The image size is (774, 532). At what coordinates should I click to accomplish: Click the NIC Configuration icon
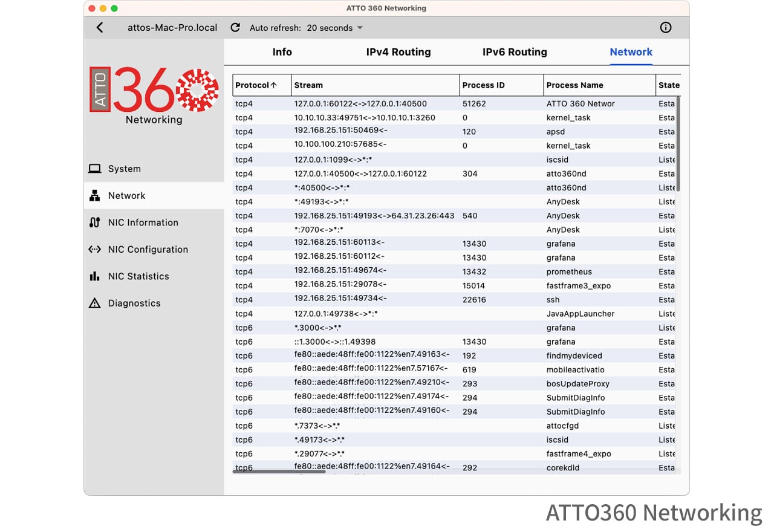[x=94, y=249]
